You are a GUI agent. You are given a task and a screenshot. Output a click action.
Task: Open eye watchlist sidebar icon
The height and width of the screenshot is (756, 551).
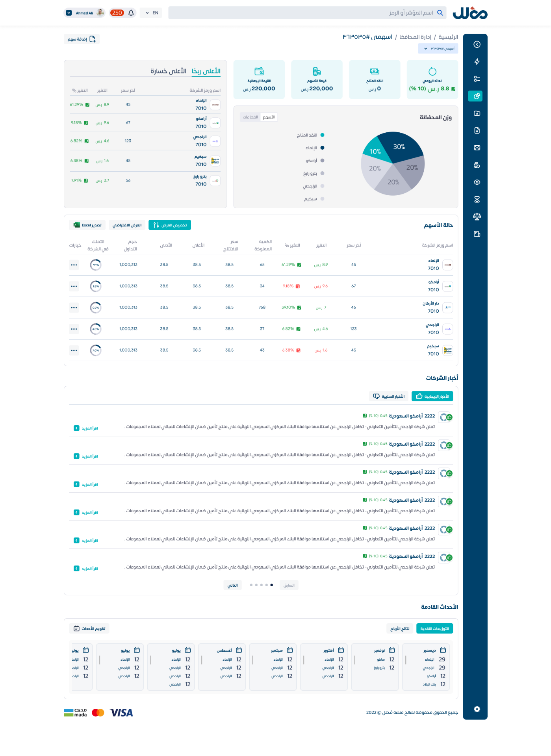pyautogui.click(x=477, y=182)
